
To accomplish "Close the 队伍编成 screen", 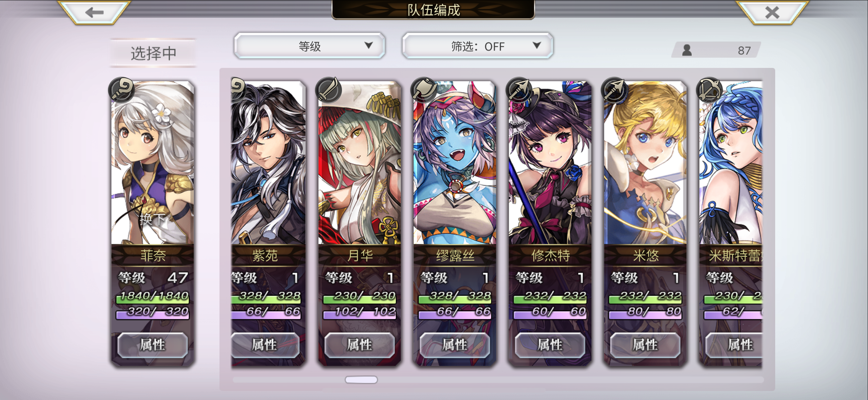I will tap(772, 12).
